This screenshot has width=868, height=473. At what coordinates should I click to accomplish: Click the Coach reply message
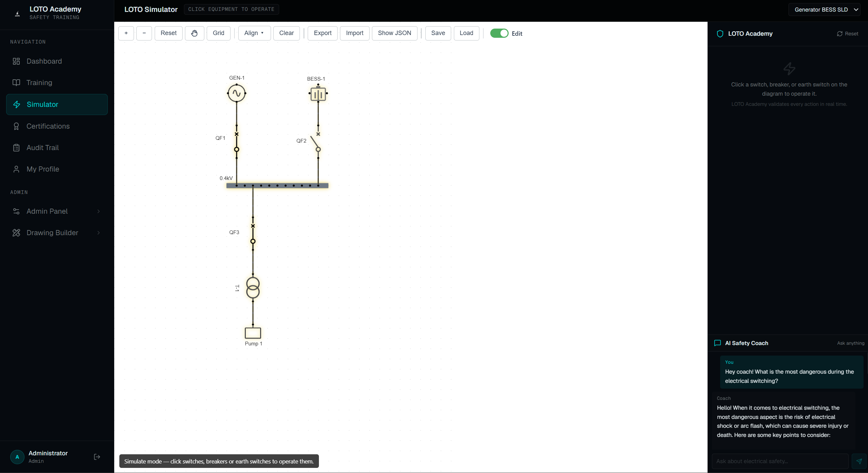pos(783,421)
